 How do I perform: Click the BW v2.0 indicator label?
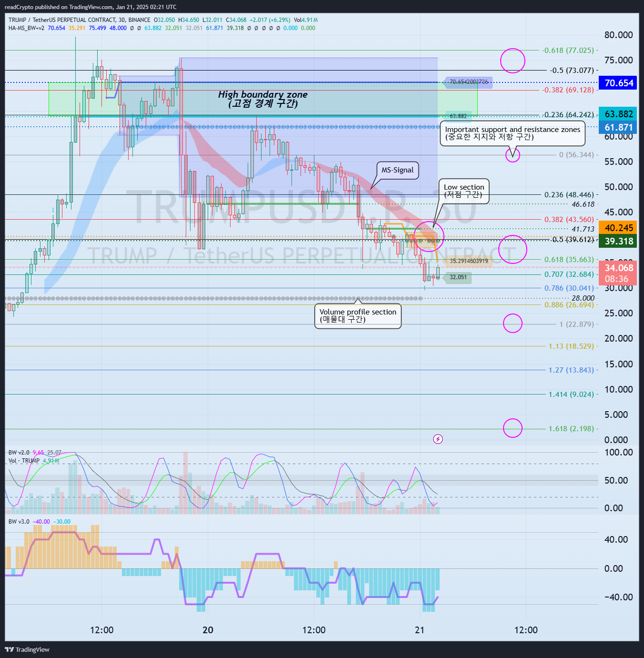point(19,453)
